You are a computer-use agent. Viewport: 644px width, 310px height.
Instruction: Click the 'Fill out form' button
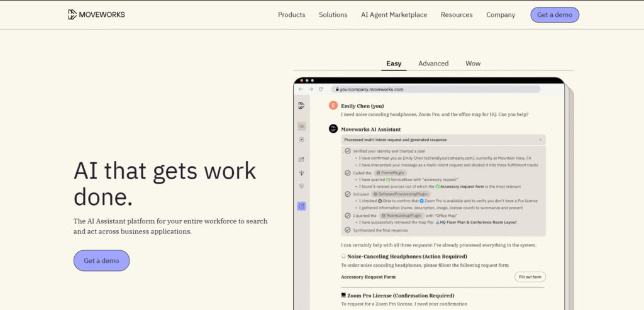[530, 277]
